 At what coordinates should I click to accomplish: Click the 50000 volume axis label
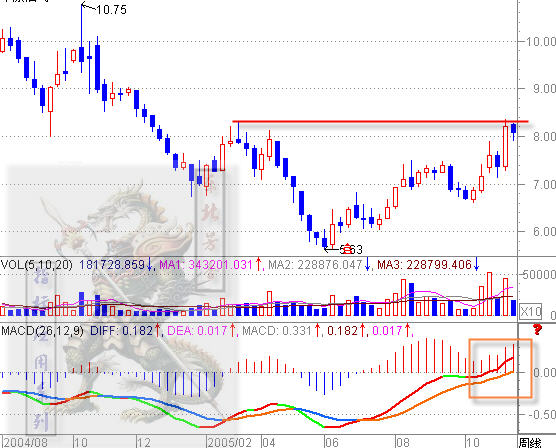click(539, 274)
